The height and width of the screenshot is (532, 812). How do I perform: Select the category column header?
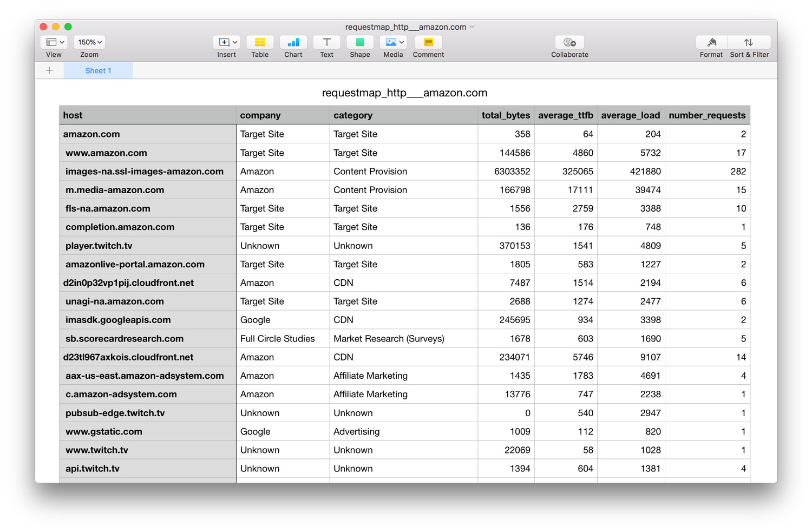(x=404, y=115)
